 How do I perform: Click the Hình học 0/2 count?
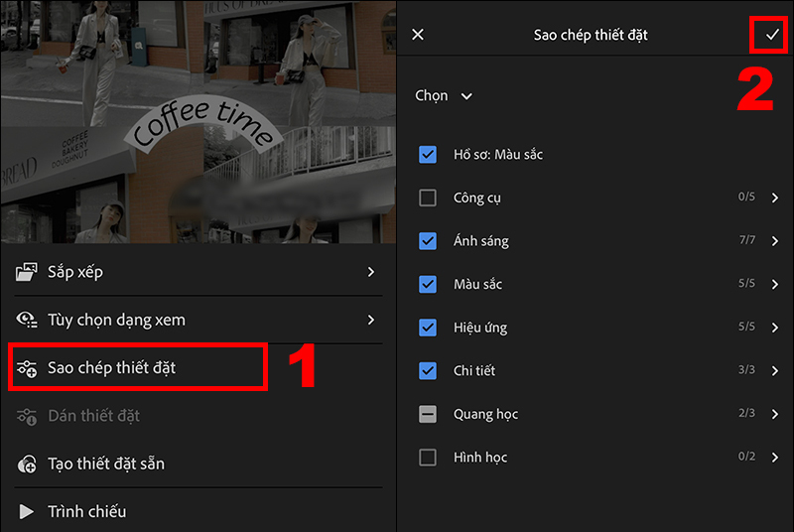point(746,457)
